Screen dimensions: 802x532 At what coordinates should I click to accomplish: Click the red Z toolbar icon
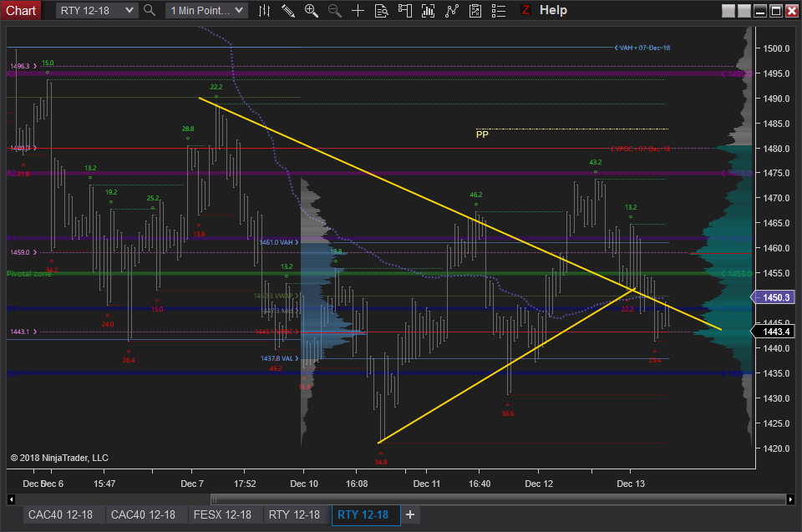525,10
